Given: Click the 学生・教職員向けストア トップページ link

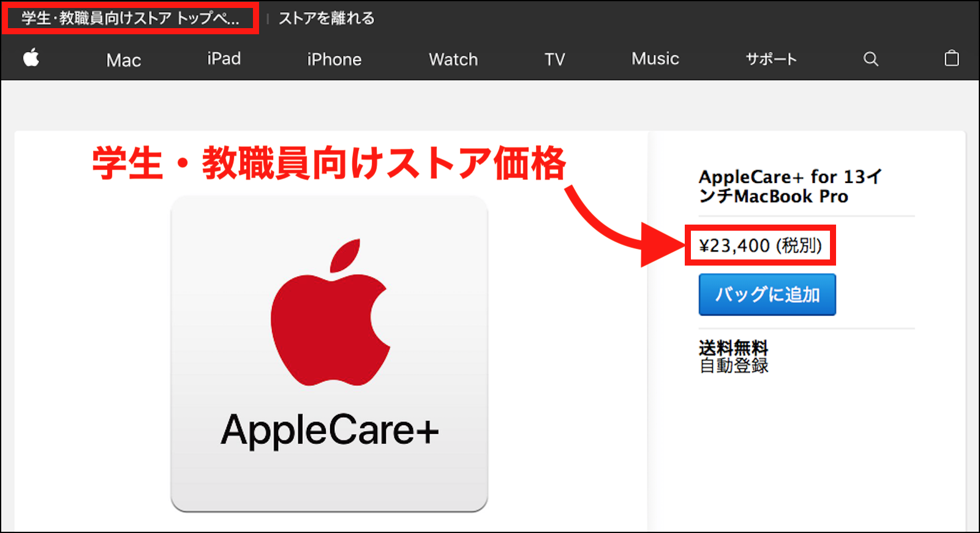Looking at the screenshot, I should coord(130,18).
